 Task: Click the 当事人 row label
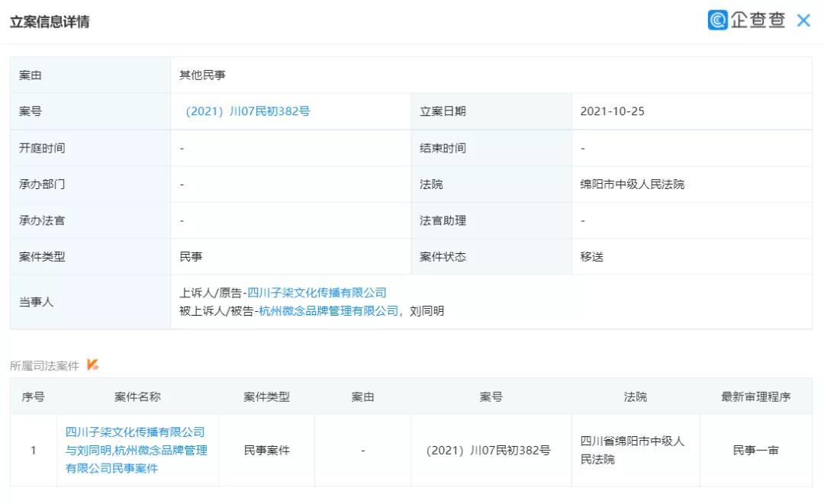(35, 301)
